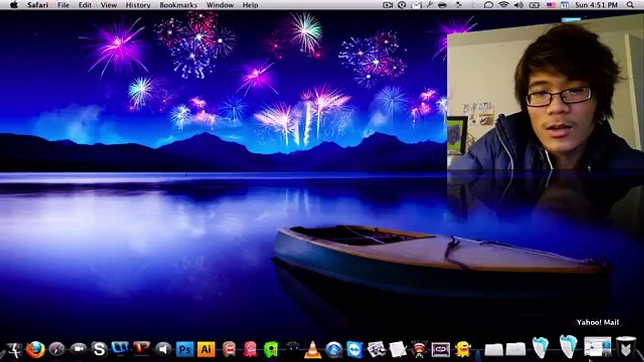644x362 pixels.
Task: Open the History menu
Action: (x=138, y=5)
